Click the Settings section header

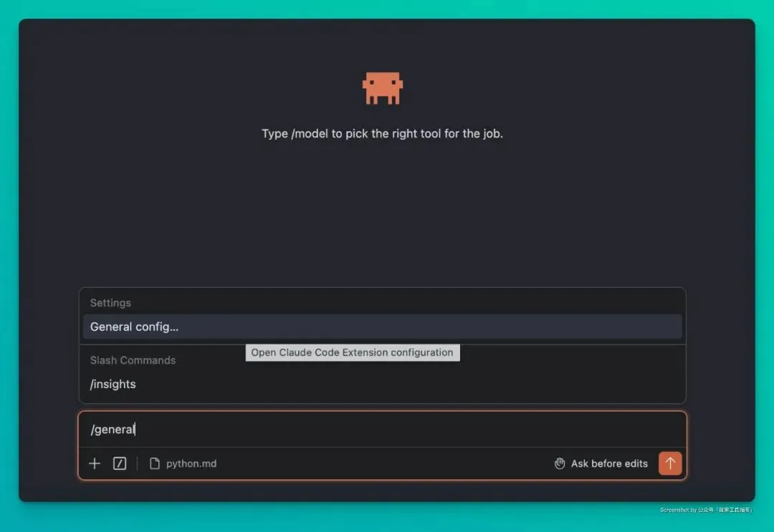point(110,303)
